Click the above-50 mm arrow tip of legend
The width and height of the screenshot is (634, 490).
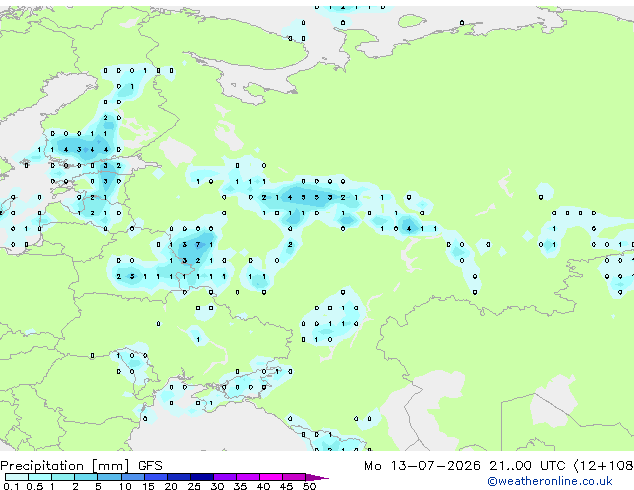tap(317, 477)
